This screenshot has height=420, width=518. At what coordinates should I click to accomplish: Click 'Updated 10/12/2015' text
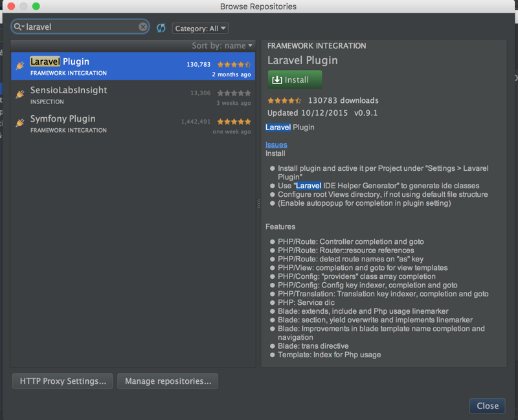(x=307, y=113)
